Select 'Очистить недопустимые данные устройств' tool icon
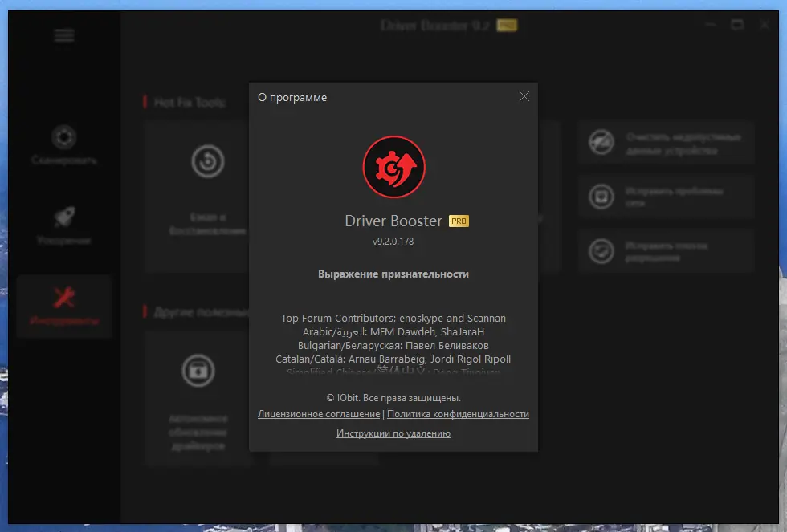This screenshot has width=787, height=532. pos(601,142)
